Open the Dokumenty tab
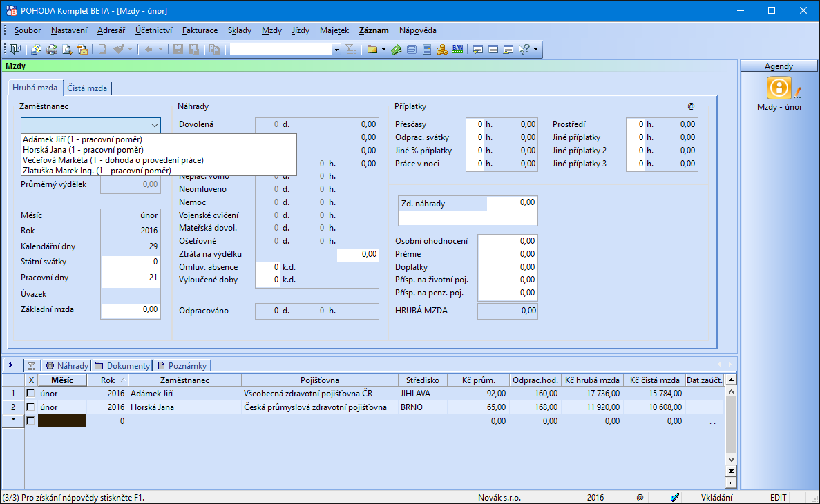820x504 pixels. point(122,366)
